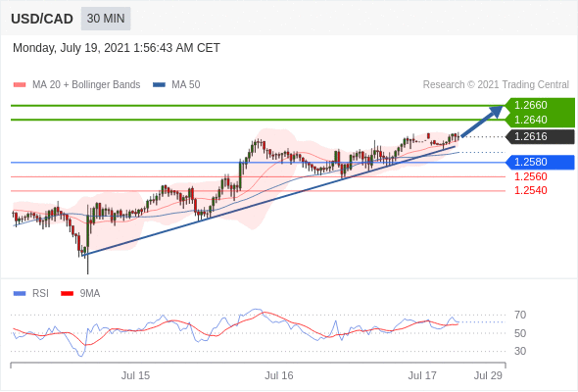
Task: Toggle the MA 20 + Bollinger Bands legend label
Action: tap(86, 85)
